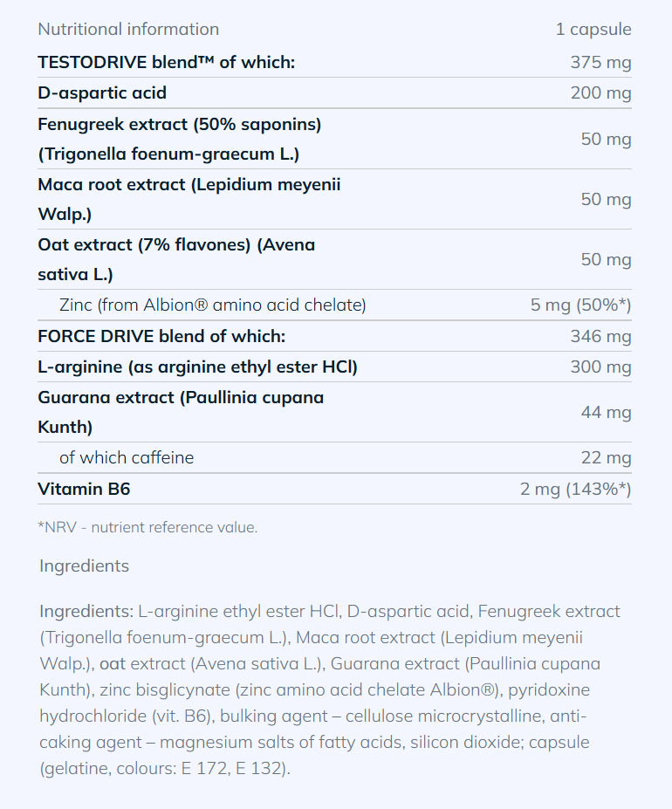The width and height of the screenshot is (672, 809).
Task: Select the L-arginine row label
Action: coord(197,367)
